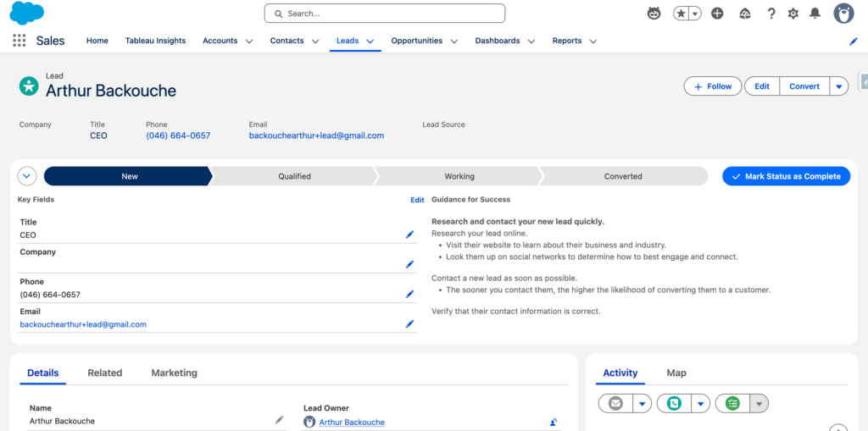Screen dimensions: 868x431
Task: Open the Trailhead learning icon
Action: 744,14
